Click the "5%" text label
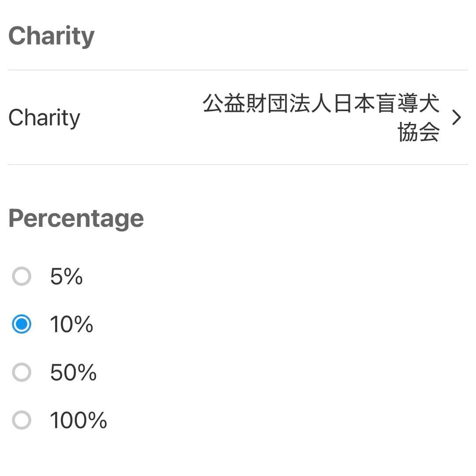Screen dimensions: 476x476 67,277
